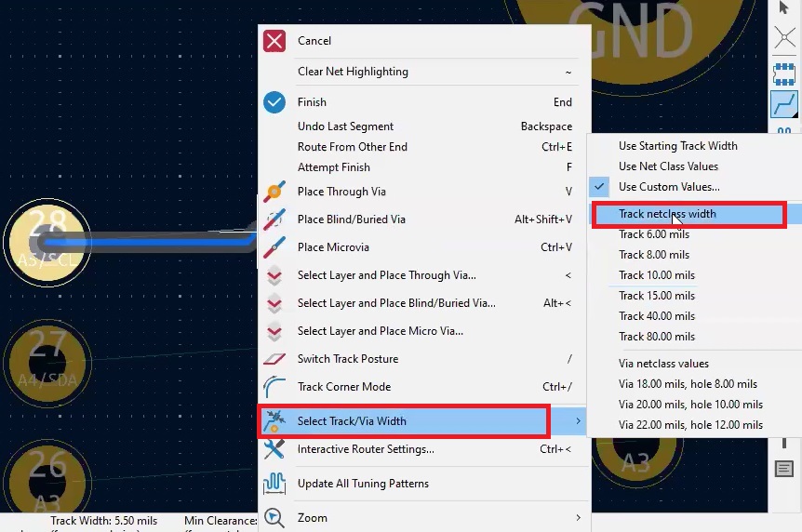Screen dimensions: 802x532
Task: Toggle the checked Use Custom Values option
Action: (x=668, y=187)
